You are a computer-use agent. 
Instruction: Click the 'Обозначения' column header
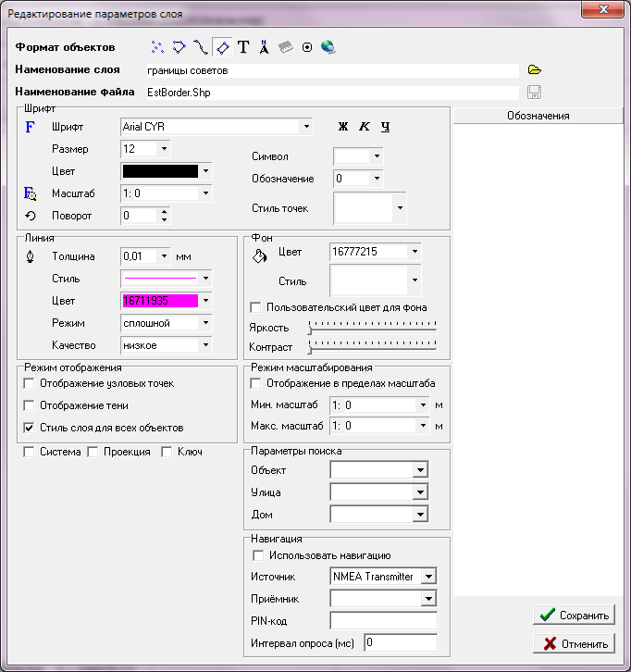pyautogui.click(x=538, y=116)
